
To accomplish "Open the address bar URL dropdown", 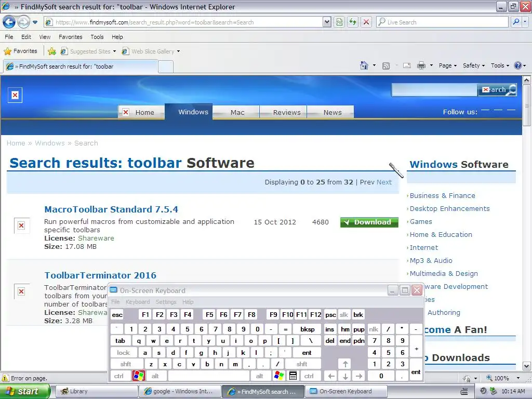I will (327, 22).
